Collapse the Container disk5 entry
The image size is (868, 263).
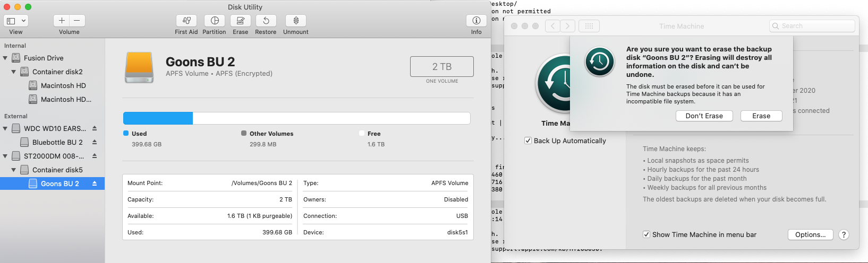click(x=14, y=170)
